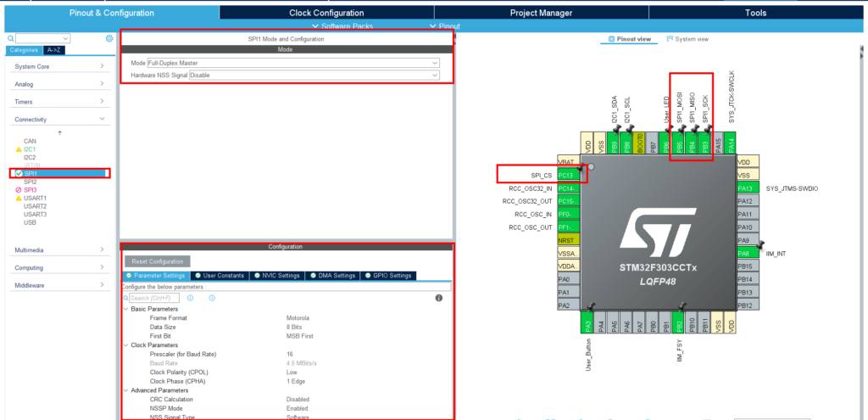Image resolution: width=868 pixels, height=420 pixels.
Task: Open the Tools tab
Action: click(755, 13)
